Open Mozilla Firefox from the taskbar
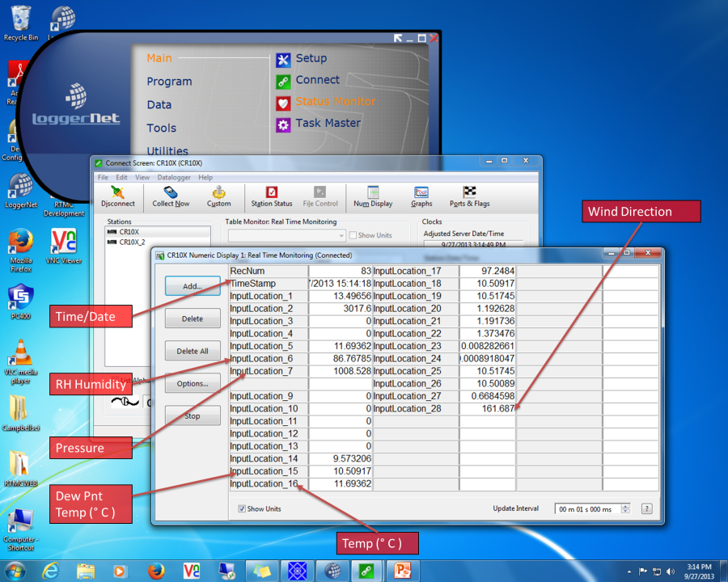This screenshot has height=582, width=728. click(x=156, y=571)
